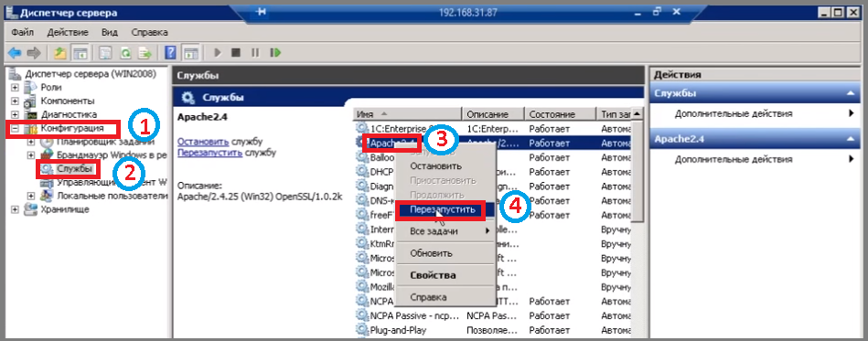Click the blue Back arrow in toolbar

coord(15,53)
